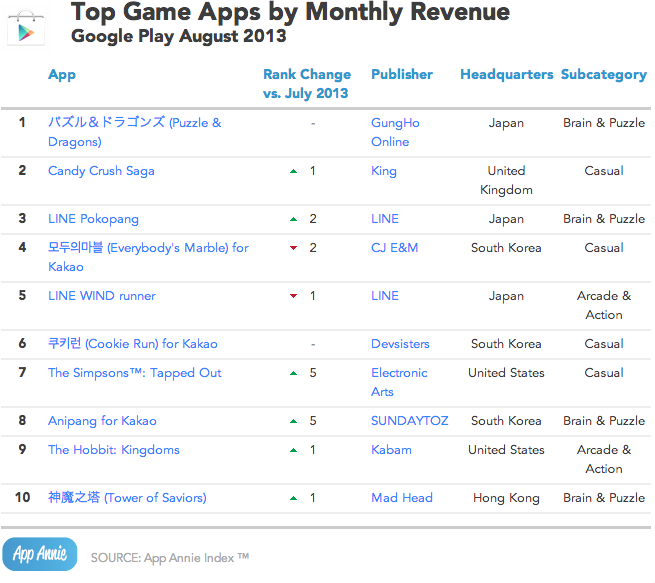This screenshot has width=655, height=583.
Task: Click the Subcategory column header
Action: click(x=604, y=75)
